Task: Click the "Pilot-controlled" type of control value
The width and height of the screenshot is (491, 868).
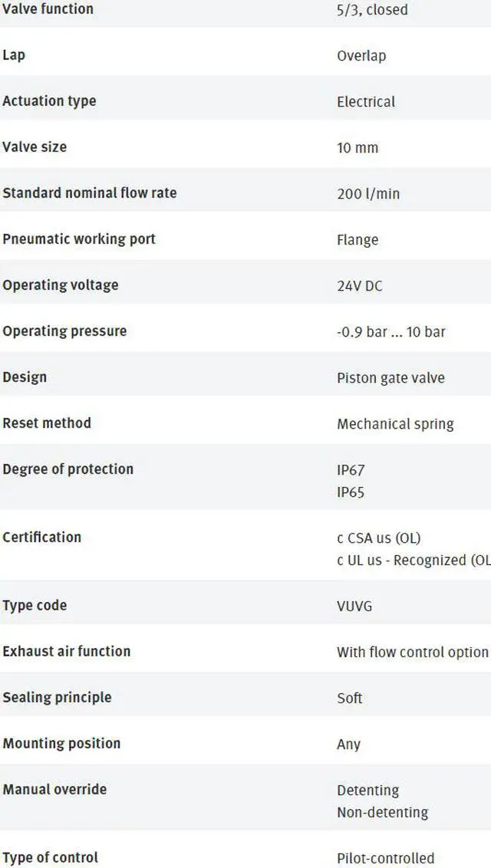Action: pos(385,858)
